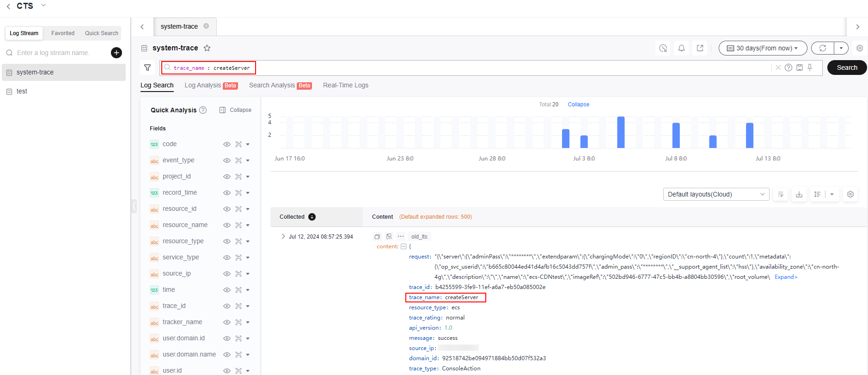View log context icon in log row

click(x=389, y=236)
